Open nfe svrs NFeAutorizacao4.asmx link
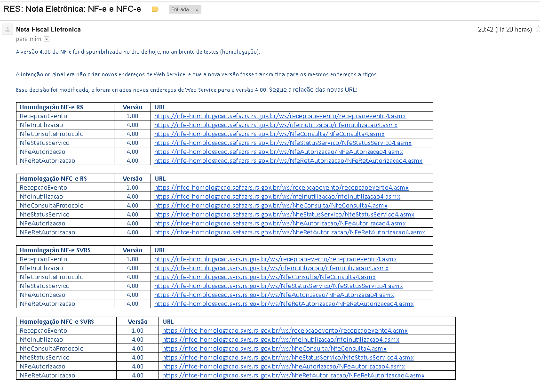540x392 pixels. click(274, 295)
